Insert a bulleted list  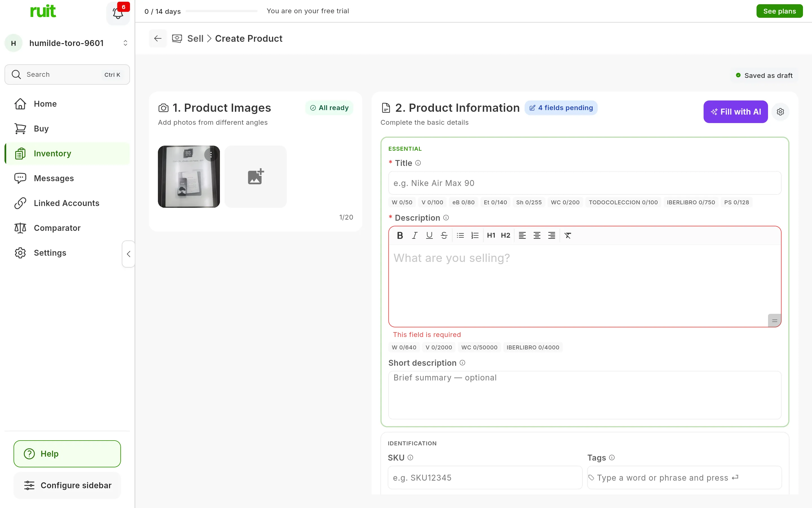pyautogui.click(x=460, y=236)
